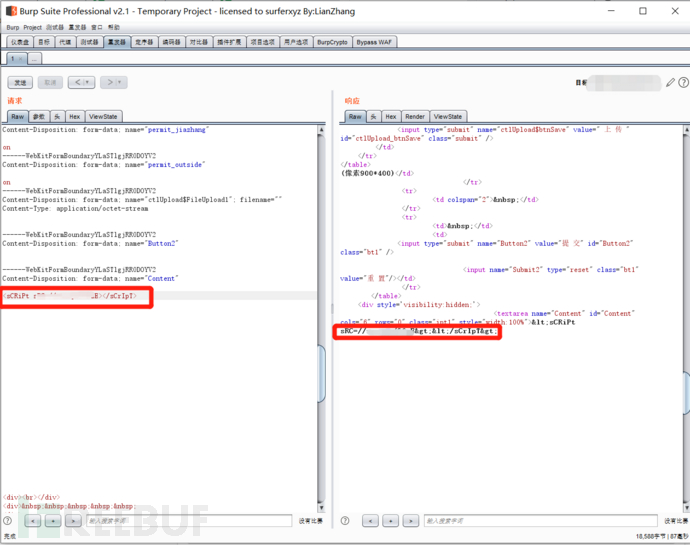
Task: Open the 插件扩展 (Extender) tab
Action: coord(229,42)
